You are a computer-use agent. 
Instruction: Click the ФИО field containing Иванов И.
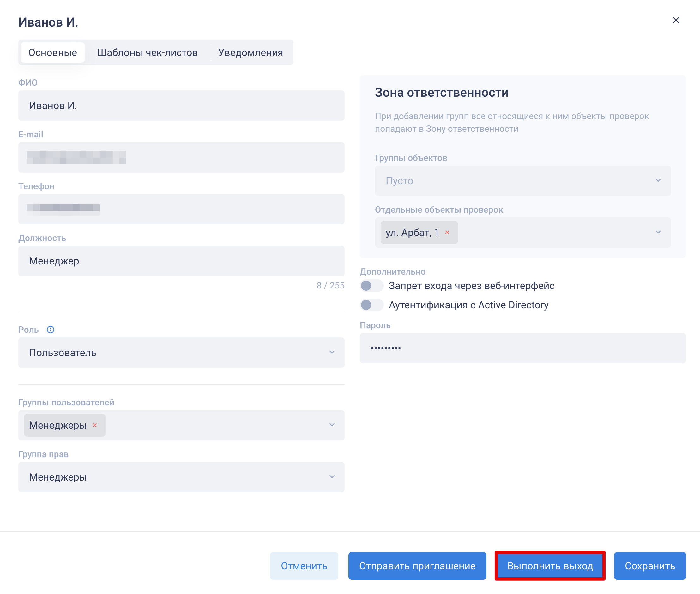(x=181, y=106)
